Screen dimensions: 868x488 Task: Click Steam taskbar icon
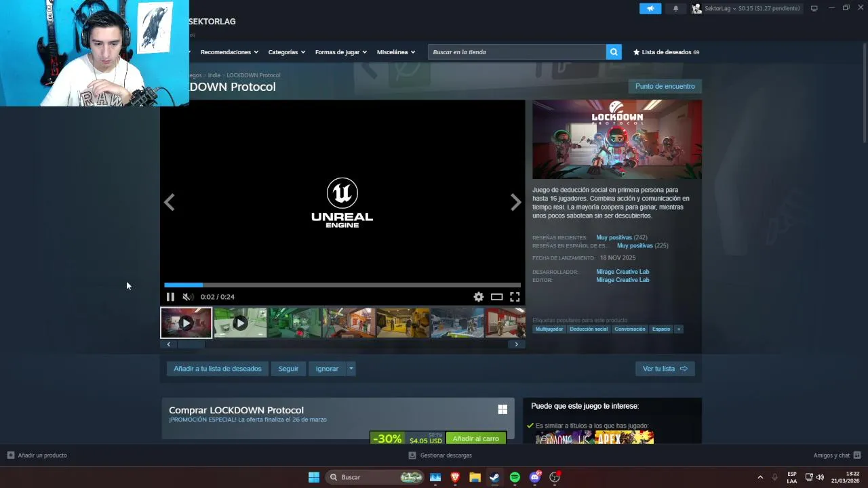(x=494, y=477)
